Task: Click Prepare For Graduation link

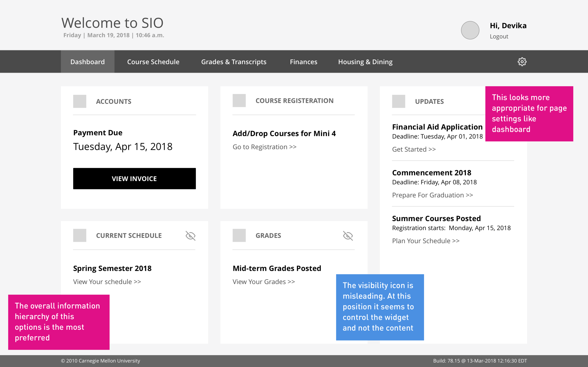Action: click(433, 195)
